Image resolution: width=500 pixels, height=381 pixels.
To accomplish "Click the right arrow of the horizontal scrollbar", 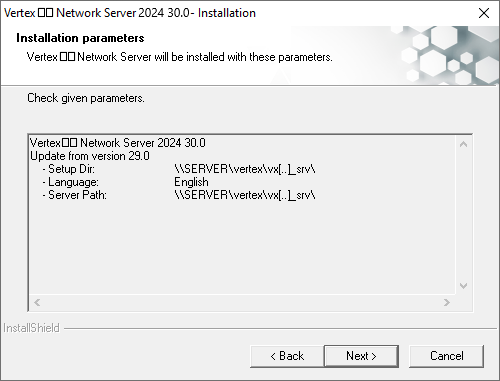I will point(447,302).
